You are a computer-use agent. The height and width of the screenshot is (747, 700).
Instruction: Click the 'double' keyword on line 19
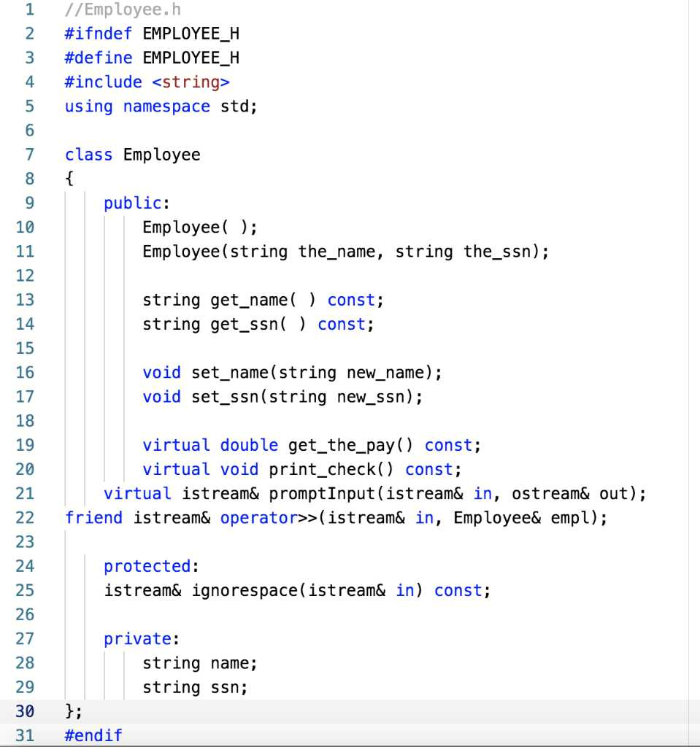(249, 446)
